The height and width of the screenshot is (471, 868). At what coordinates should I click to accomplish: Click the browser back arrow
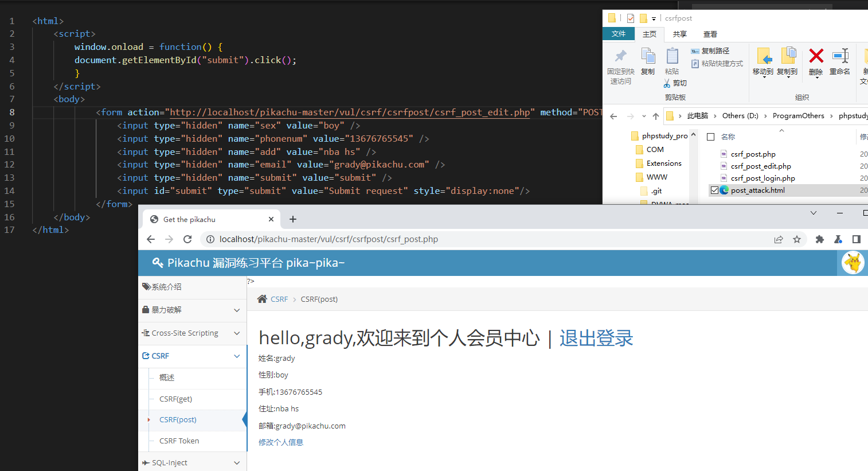point(151,239)
